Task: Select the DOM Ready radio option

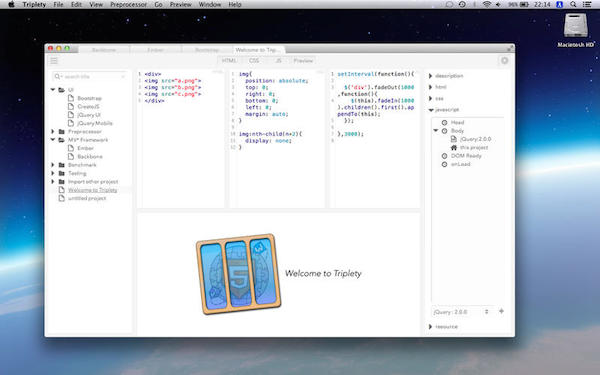Action: (x=444, y=156)
